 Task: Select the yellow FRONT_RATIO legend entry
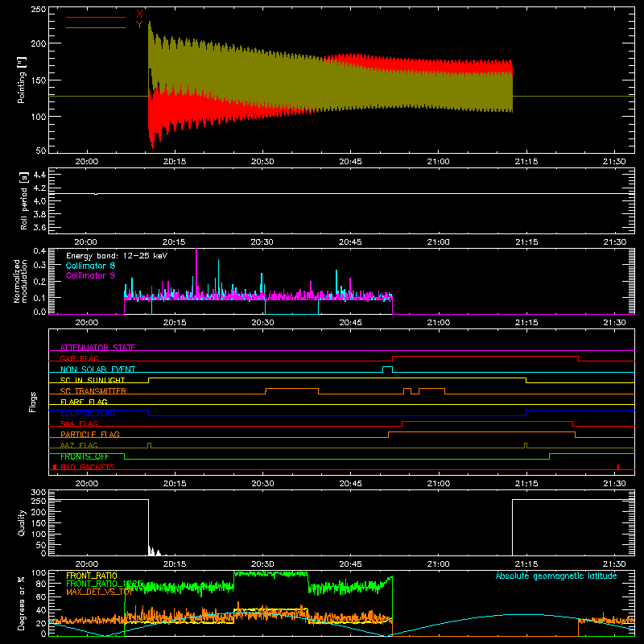click(92, 576)
